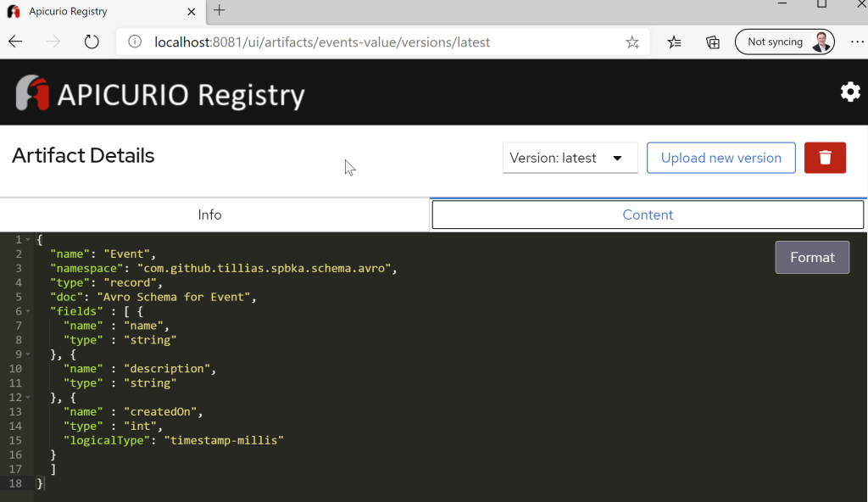Collapse the fields array fold at line 6
868x502 pixels.
click(x=30, y=311)
